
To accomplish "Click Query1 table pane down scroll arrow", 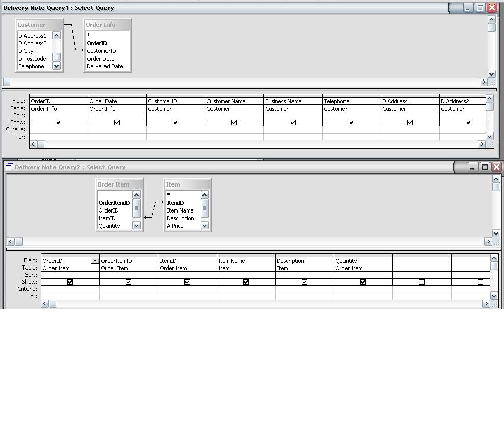I will point(491,74).
